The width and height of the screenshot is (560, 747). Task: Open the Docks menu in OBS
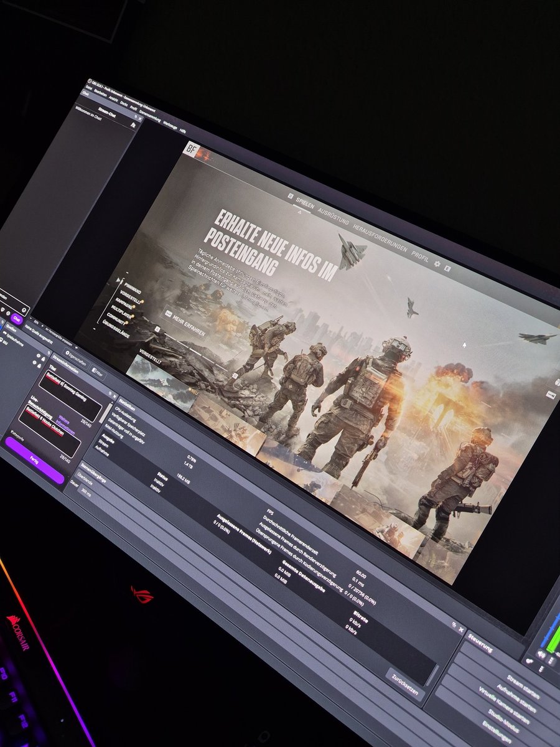pyautogui.click(x=124, y=103)
